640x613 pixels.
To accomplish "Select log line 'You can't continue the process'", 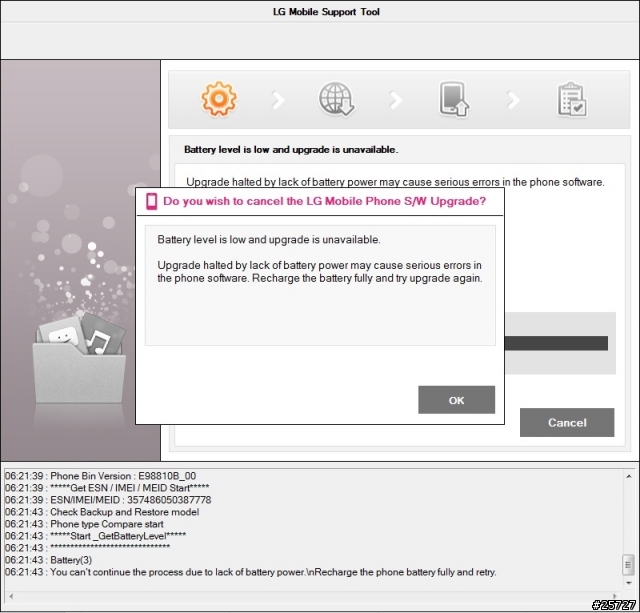I will pyautogui.click(x=251, y=572).
